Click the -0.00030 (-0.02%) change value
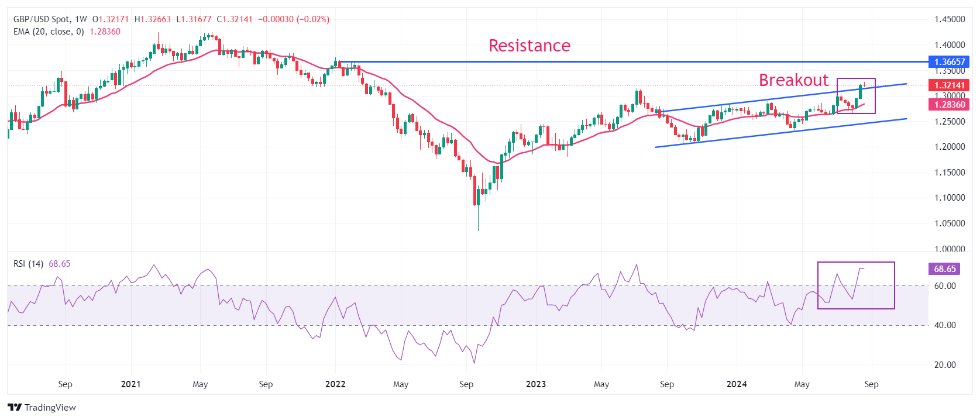Viewport: 980px width, 420px height. pos(294,19)
